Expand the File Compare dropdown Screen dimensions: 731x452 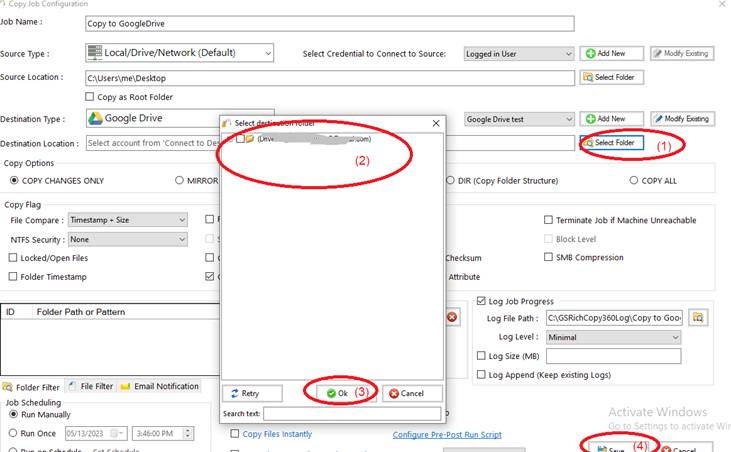pyautogui.click(x=127, y=220)
